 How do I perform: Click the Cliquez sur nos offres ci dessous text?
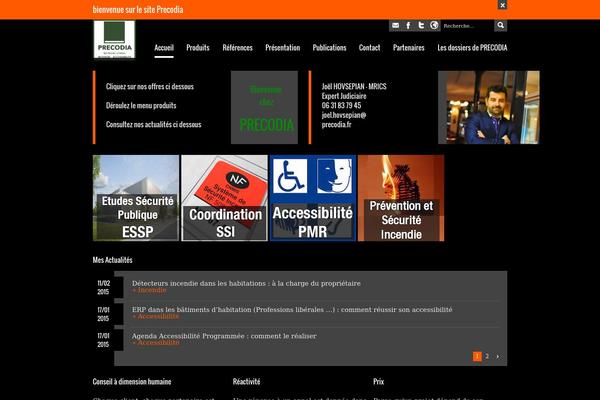tap(150, 87)
